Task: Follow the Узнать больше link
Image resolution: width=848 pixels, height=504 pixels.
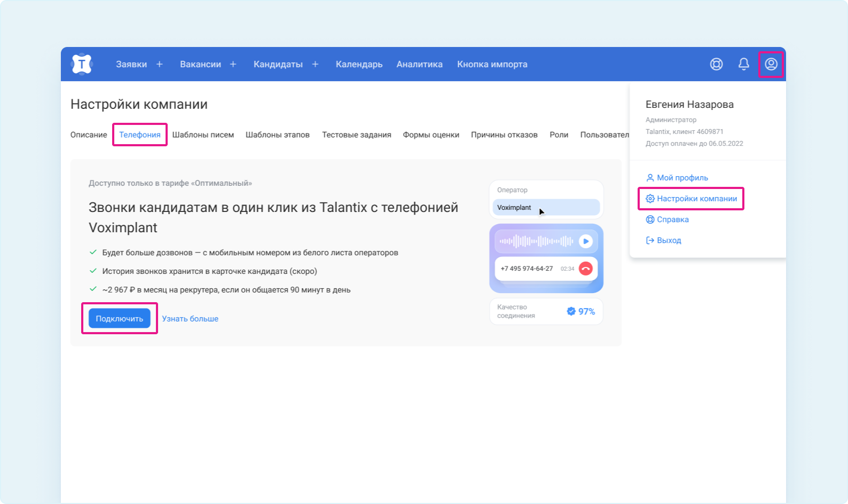Action: click(x=190, y=318)
